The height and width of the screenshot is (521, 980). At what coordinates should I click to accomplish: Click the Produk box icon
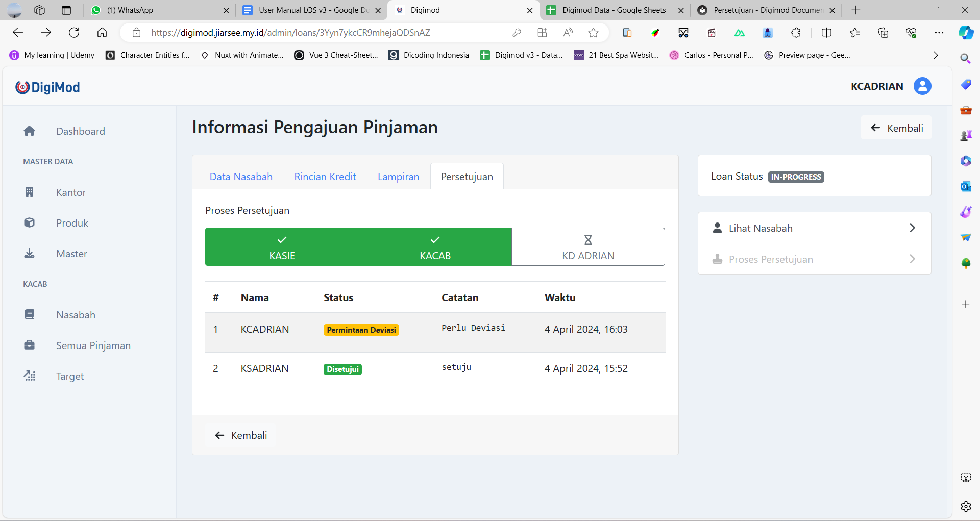pos(30,223)
